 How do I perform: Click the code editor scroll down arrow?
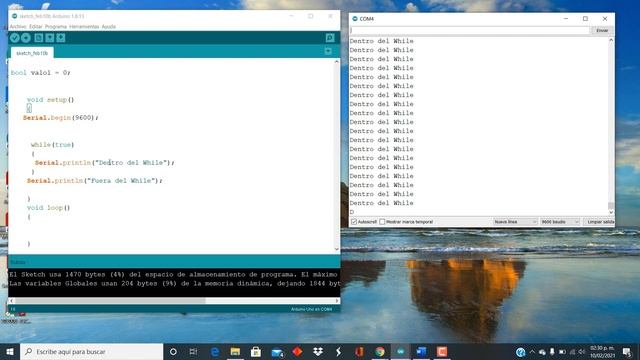(x=337, y=249)
